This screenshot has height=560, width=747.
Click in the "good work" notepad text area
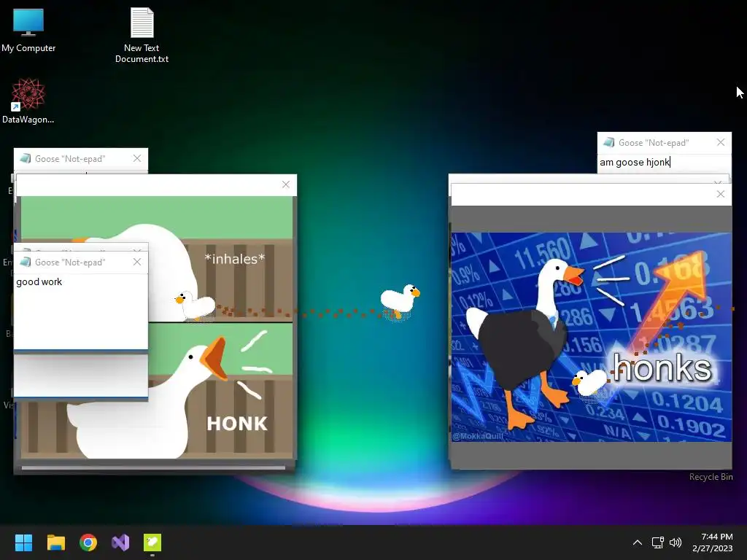81,311
